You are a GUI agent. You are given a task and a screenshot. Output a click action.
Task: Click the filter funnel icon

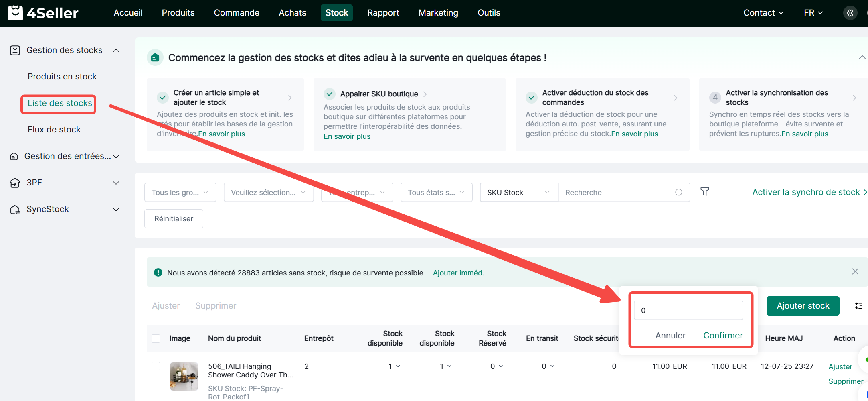pyautogui.click(x=704, y=192)
